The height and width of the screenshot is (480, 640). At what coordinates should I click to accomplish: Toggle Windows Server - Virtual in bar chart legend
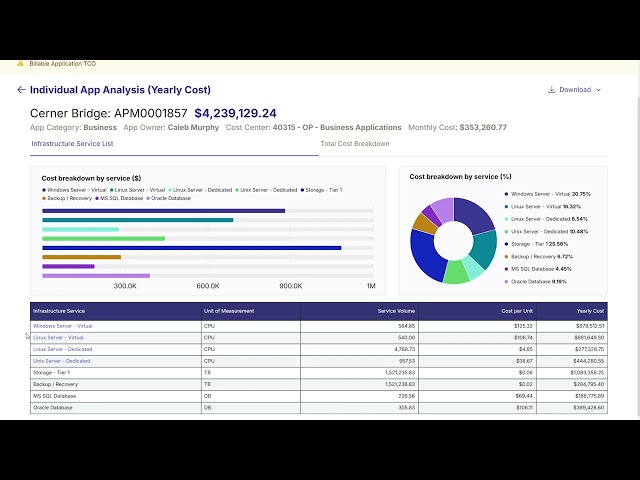pyautogui.click(x=74, y=190)
